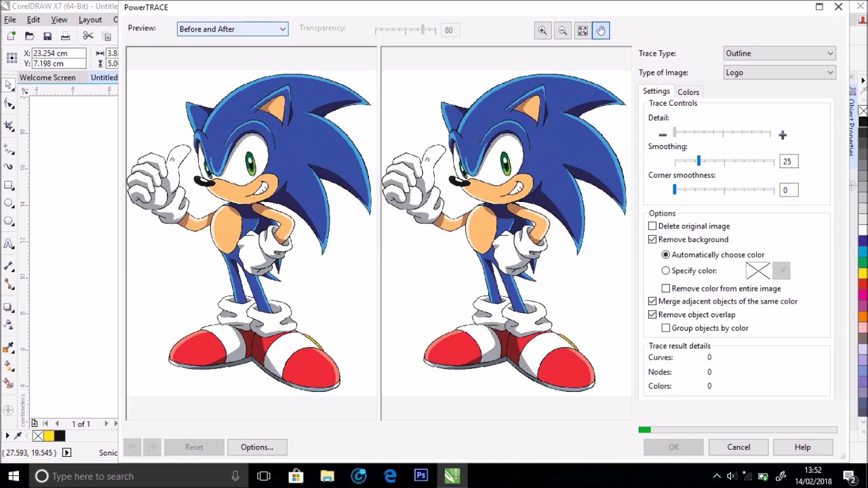Open the Trace Type dropdown
The width and height of the screenshot is (868, 488).
(x=779, y=54)
